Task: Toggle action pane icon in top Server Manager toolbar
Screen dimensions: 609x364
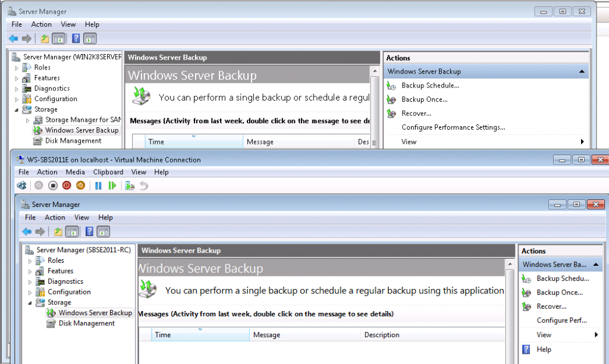Action: pos(90,39)
